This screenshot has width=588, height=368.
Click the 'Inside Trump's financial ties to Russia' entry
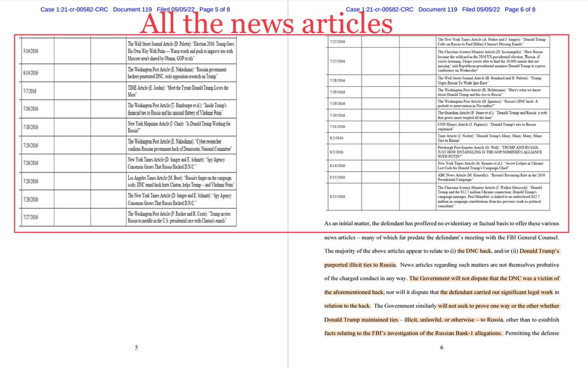pos(181,109)
